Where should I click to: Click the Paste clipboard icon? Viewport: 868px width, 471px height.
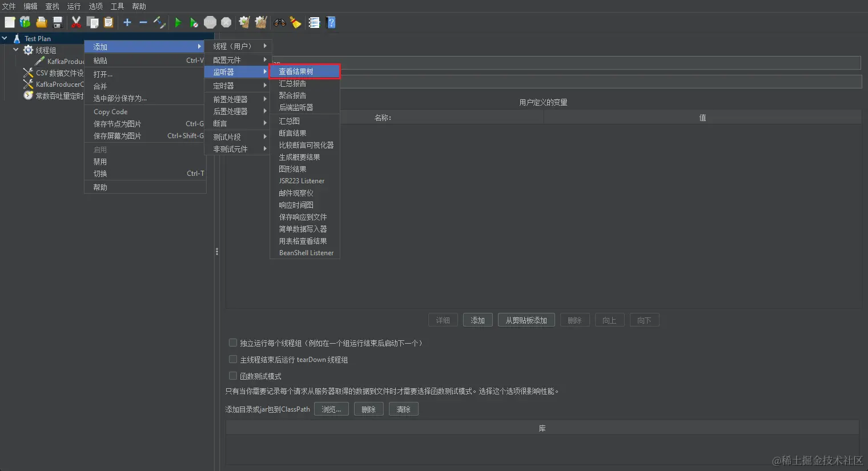click(x=108, y=22)
